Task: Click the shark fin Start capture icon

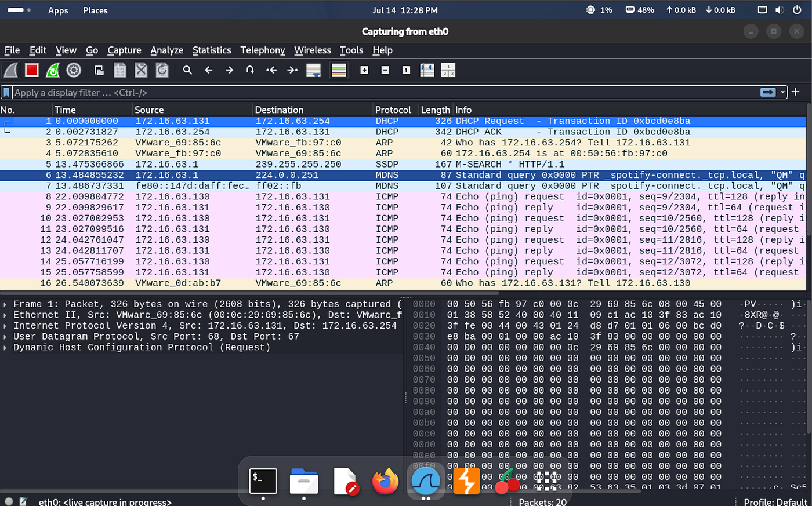Action: [11, 70]
